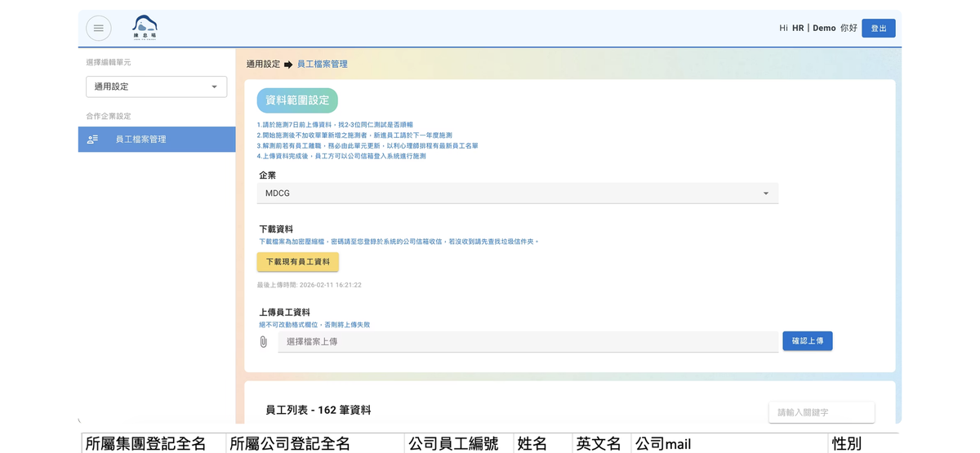Viewport: 980px width, 453px height.
Task: Click Hi HR | Demo greeting text
Action: 818,29
